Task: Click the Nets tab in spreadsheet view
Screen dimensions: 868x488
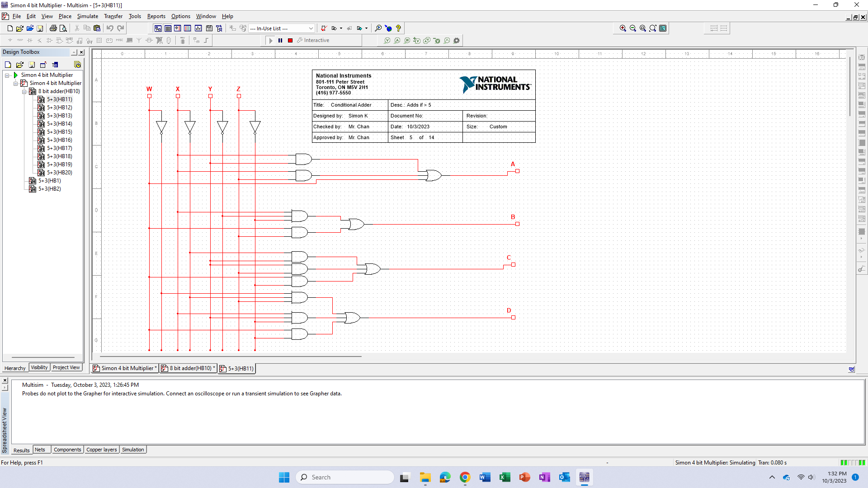Action: 39,450
